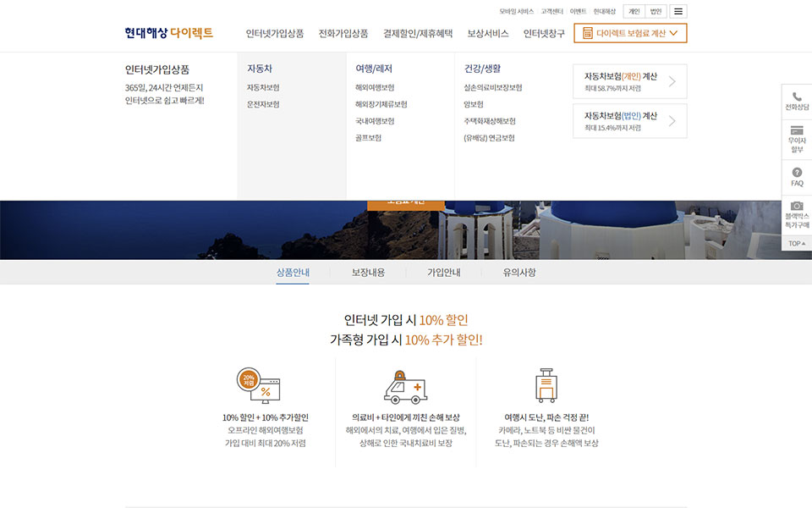Click the 블랙박스 특가구매 camera icon
This screenshot has height=508, width=812.
797,206
